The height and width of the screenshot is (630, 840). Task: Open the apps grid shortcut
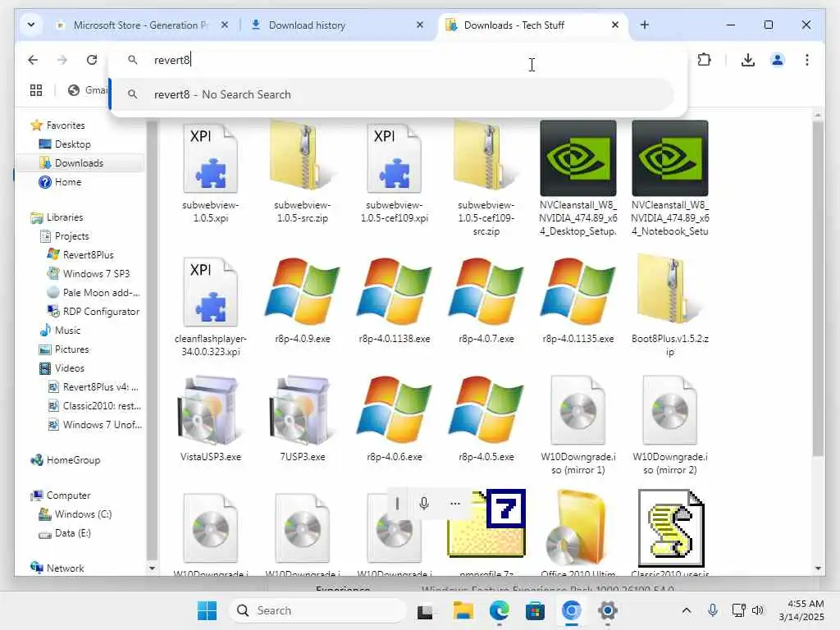pyautogui.click(x=36, y=90)
